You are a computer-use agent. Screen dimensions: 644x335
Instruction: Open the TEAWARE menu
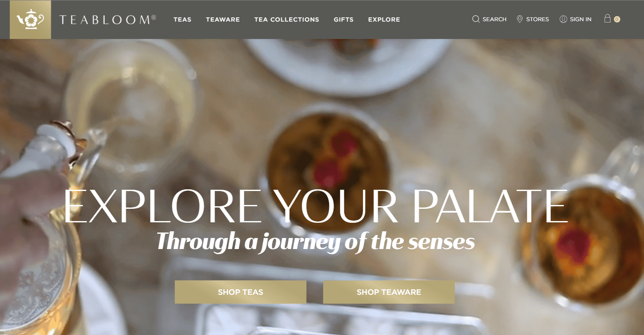point(223,19)
